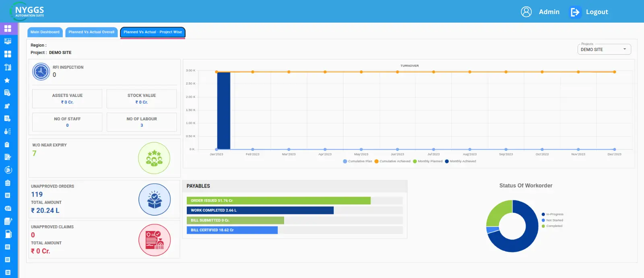The height and width of the screenshot is (278, 644).
Task: Toggle Monthly Achieved legend entry
Action: pos(460,161)
